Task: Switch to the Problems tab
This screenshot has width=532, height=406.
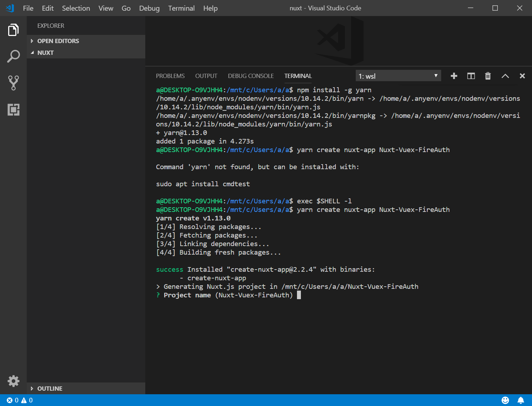Action: click(170, 76)
